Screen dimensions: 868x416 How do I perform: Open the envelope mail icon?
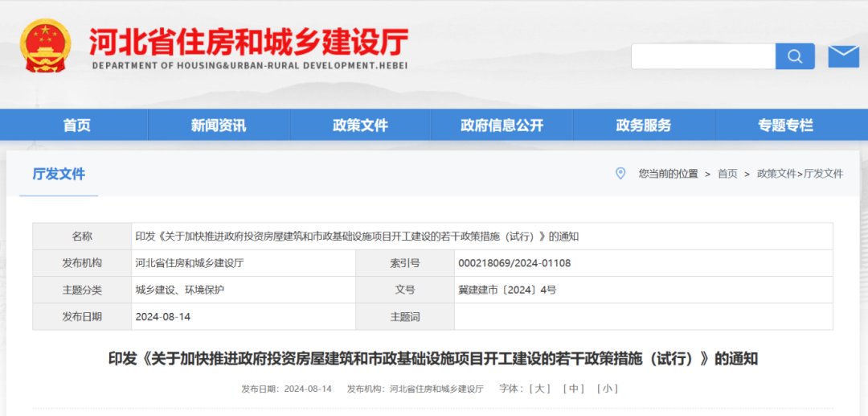[x=843, y=56]
